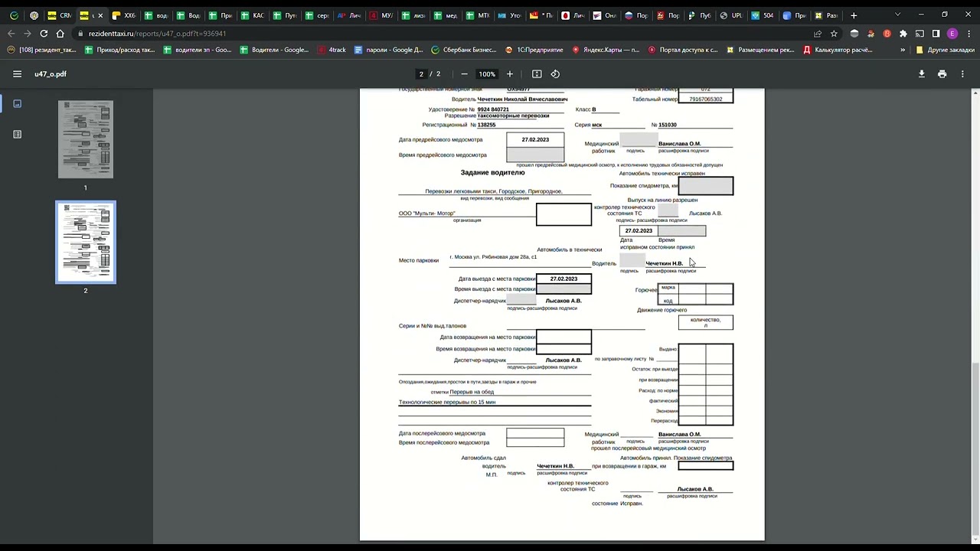Download the u47_o.pdf file

[922, 74]
